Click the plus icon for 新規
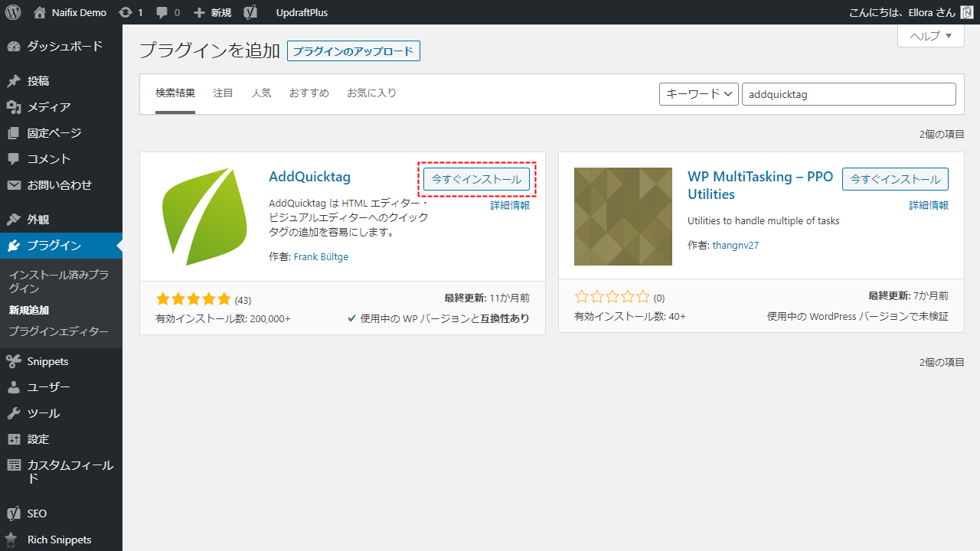The height and width of the screenshot is (551, 980). pos(199,13)
